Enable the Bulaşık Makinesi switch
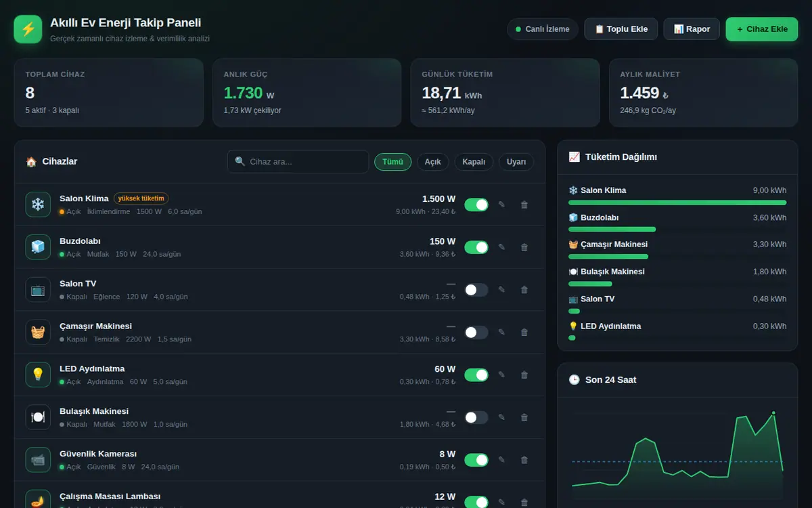The width and height of the screenshot is (812, 508). tap(476, 417)
